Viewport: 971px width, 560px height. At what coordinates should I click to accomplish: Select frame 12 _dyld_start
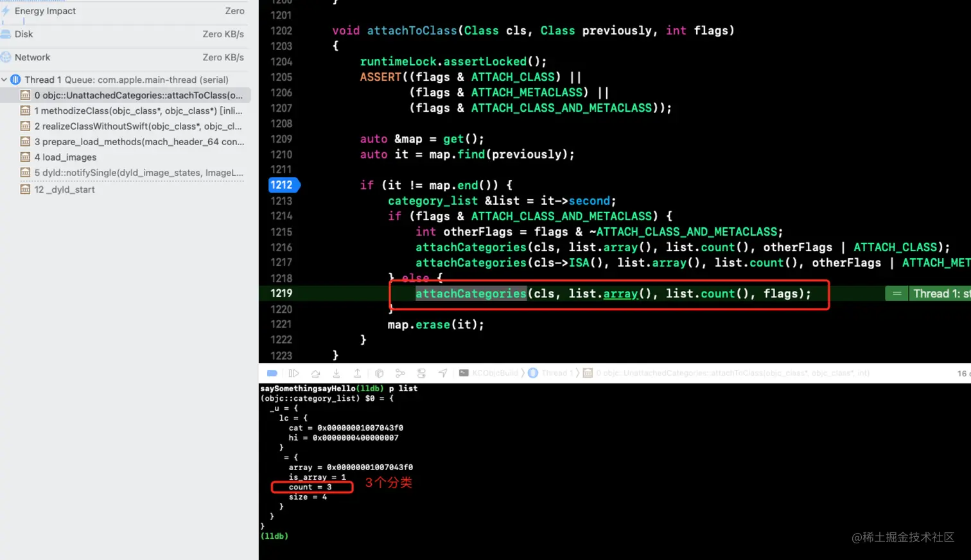[125, 189]
